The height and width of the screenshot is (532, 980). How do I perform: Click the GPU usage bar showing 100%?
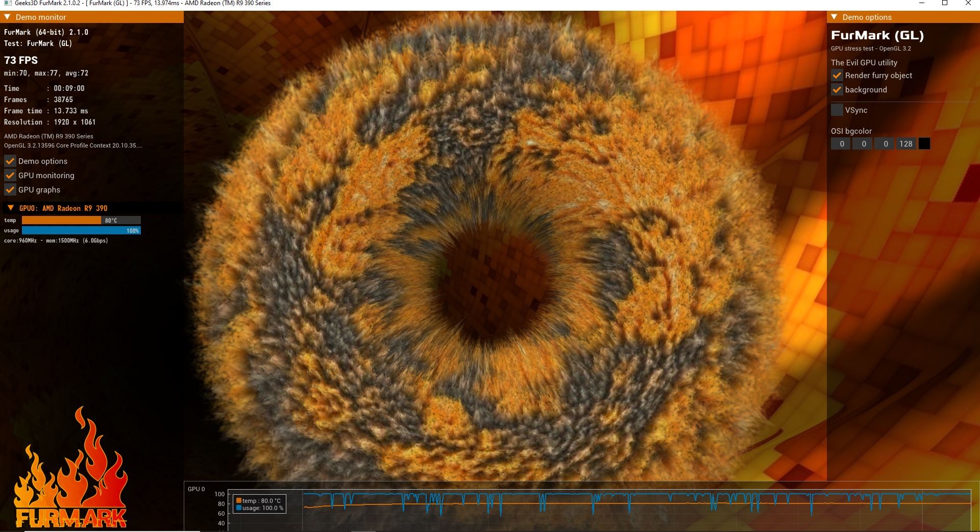[81, 230]
